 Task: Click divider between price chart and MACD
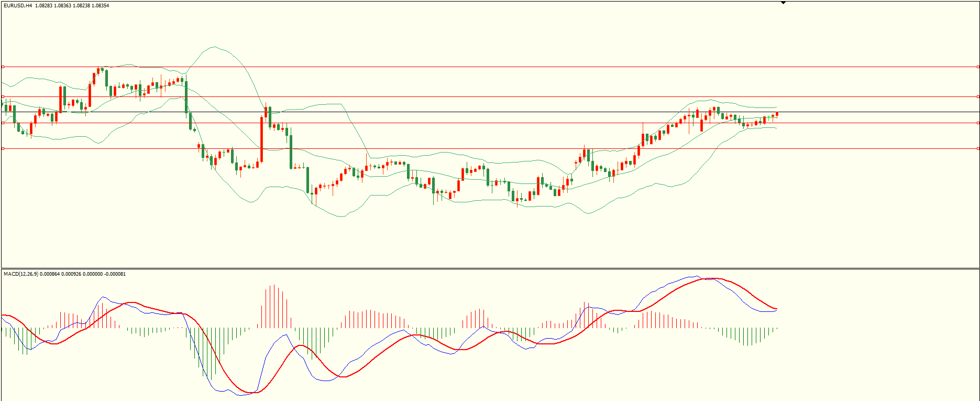[490, 268]
